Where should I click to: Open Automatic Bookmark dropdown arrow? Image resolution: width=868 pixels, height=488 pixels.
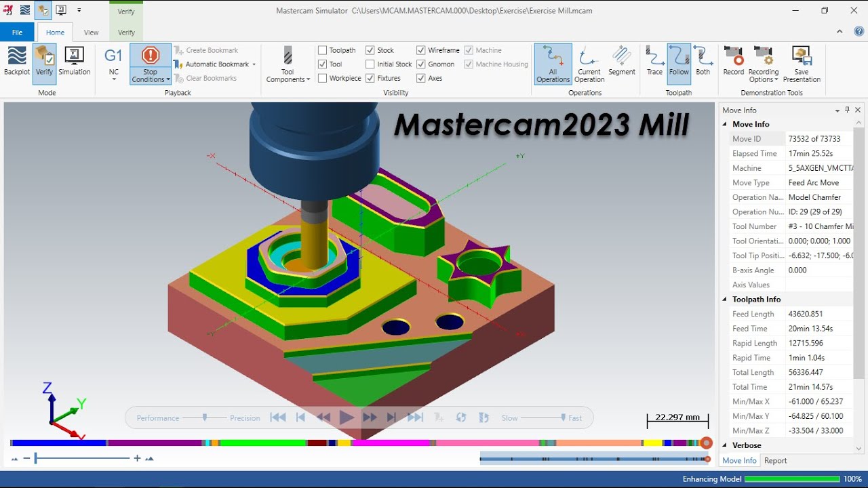[x=254, y=64]
